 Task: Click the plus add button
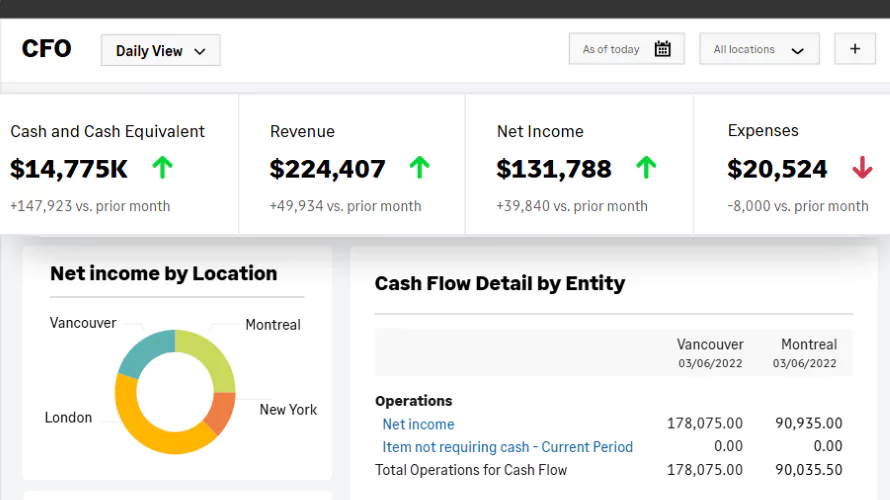click(854, 49)
